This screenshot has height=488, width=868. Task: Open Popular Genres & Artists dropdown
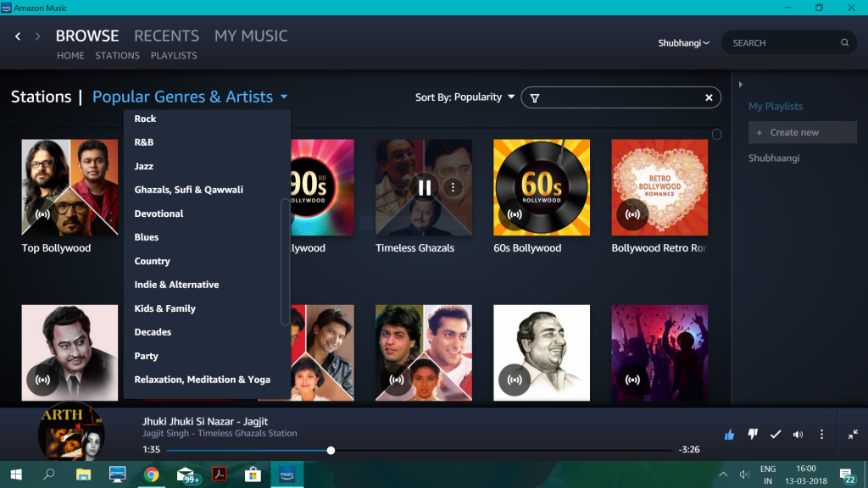(x=190, y=97)
